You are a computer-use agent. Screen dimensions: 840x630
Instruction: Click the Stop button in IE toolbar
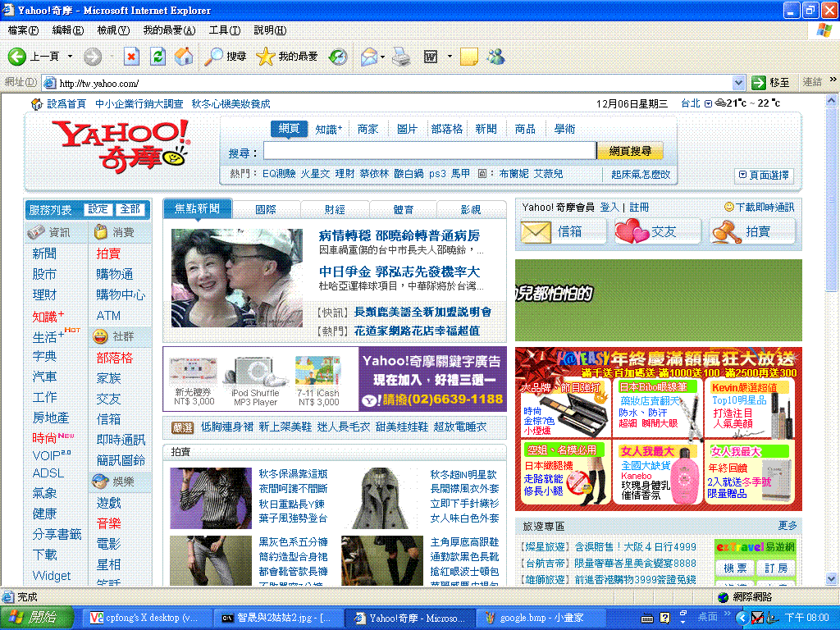click(131, 56)
